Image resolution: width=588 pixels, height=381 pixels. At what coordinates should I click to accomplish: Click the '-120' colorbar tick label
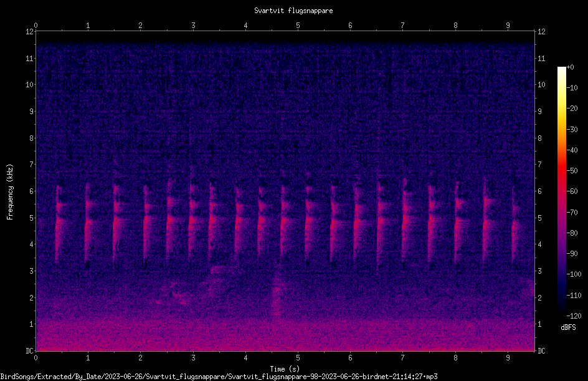click(574, 316)
